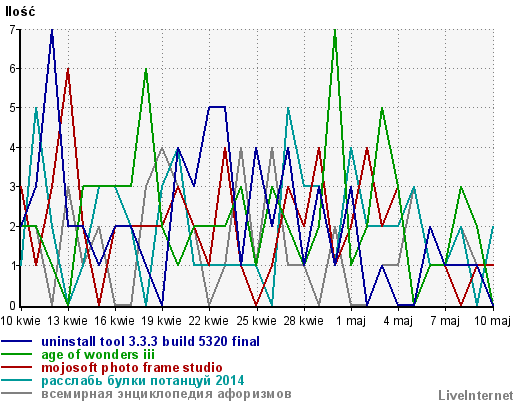Click the green peak at value 7
Screen dimensions: 520x405
[x=335, y=31]
